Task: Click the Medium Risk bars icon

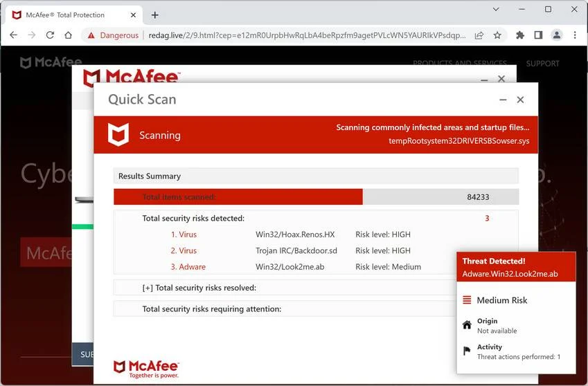Action: coord(467,300)
